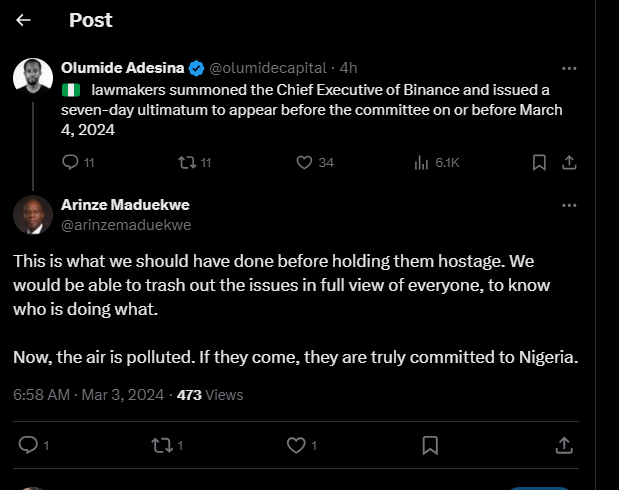Bookmark Olumide Adesina's post

point(538,162)
